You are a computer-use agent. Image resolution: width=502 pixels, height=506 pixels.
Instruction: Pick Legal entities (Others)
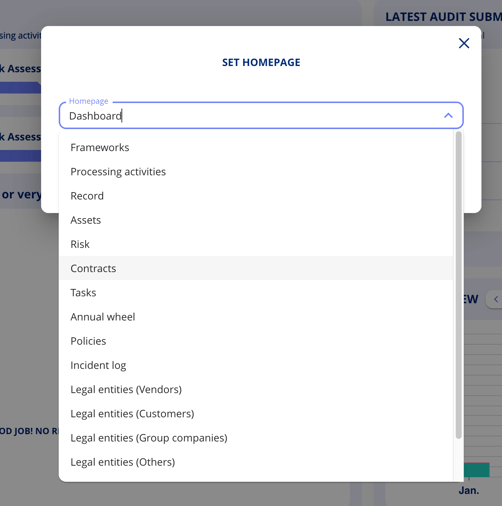pos(256,462)
